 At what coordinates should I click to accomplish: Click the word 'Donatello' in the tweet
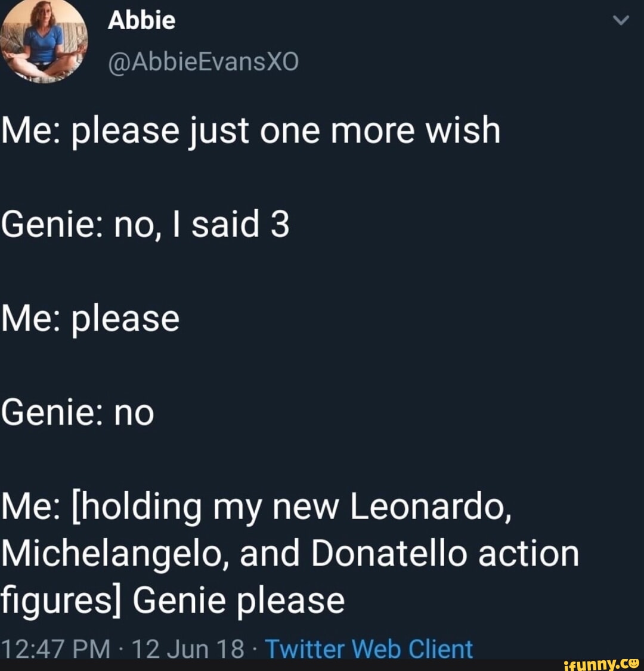pyautogui.click(x=389, y=553)
